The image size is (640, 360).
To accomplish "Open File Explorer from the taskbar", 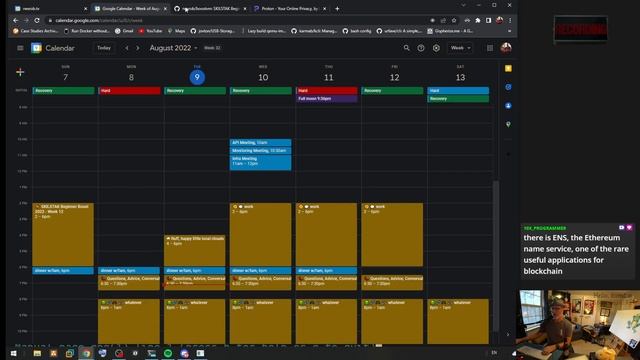I will pos(37,353).
